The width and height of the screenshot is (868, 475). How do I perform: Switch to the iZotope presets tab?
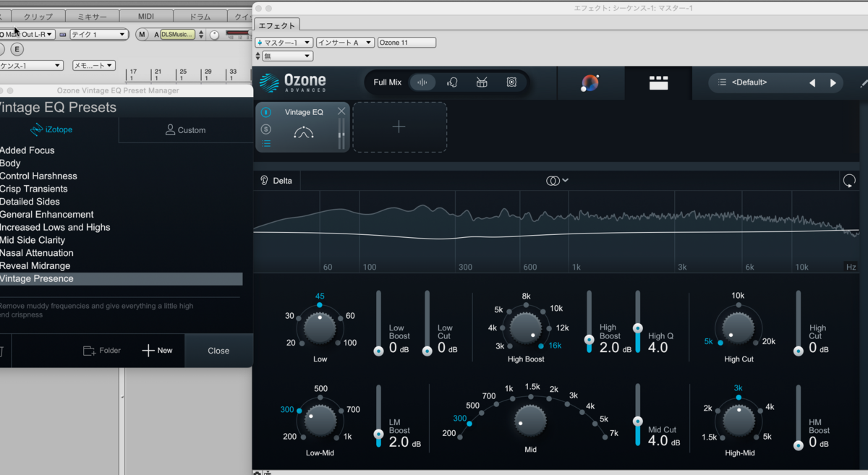tap(51, 130)
